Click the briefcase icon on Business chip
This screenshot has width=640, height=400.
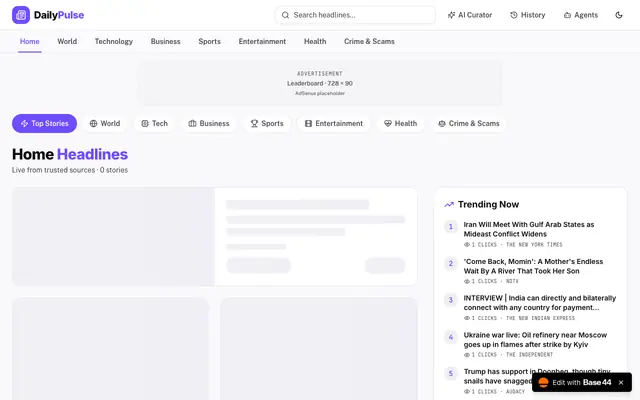192,124
